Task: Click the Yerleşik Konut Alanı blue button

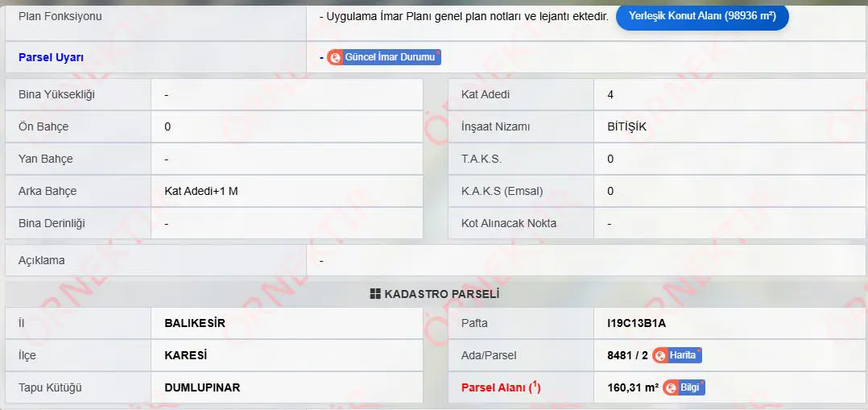Action: 702,16
